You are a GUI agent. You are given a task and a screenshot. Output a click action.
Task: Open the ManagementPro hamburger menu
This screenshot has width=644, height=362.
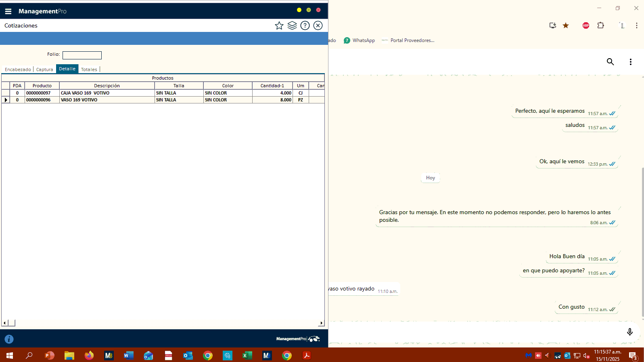point(8,11)
